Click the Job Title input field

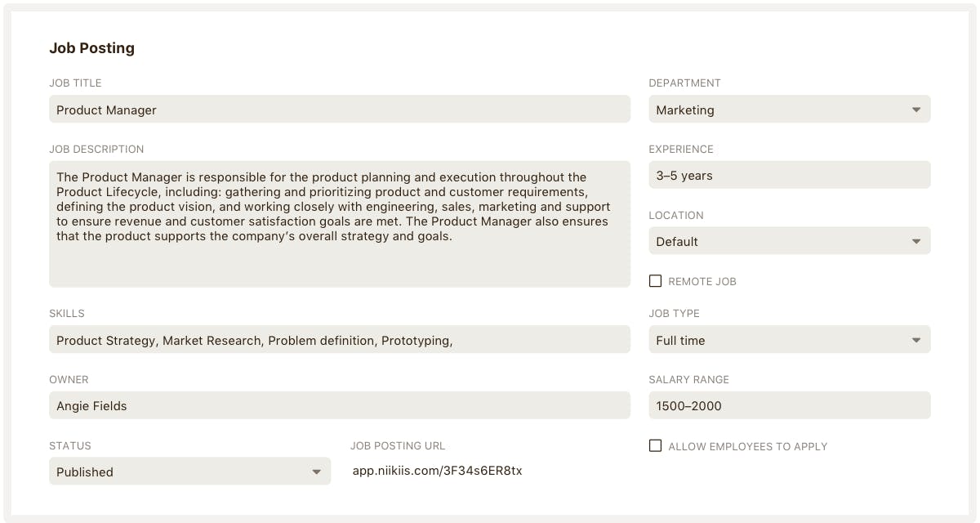[x=339, y=110]
